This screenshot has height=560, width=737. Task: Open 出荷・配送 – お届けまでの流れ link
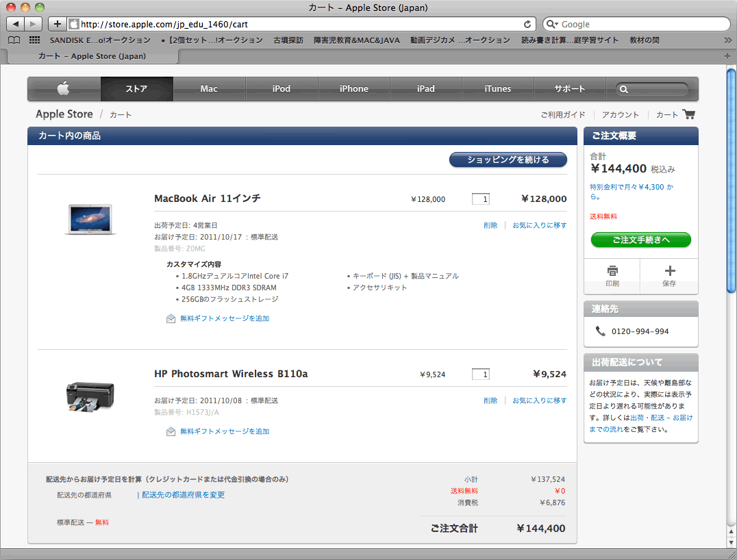click(x=641, y=423)
